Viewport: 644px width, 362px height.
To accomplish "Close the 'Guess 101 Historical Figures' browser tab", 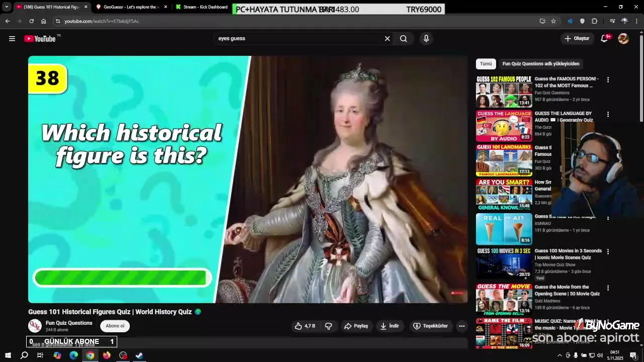I will (86, 7).
